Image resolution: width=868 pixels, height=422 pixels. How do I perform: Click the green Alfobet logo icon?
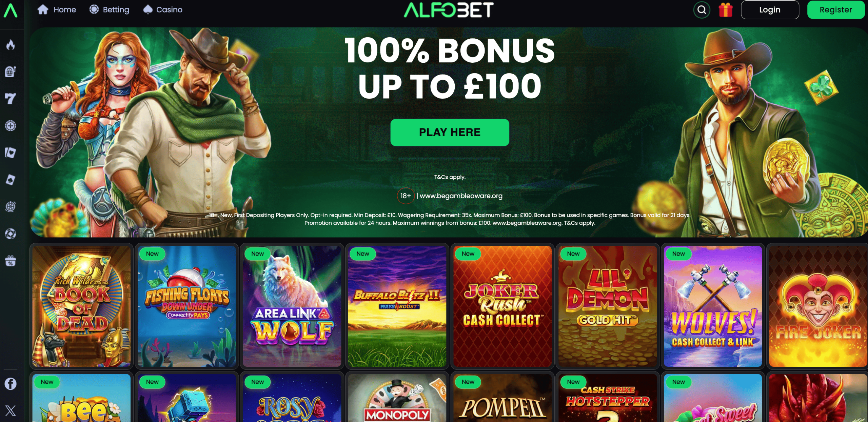11,10
